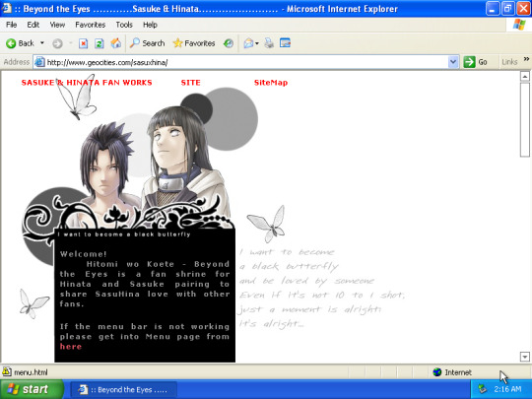
Task: Open the Tools menu
Action: [124, 25]
